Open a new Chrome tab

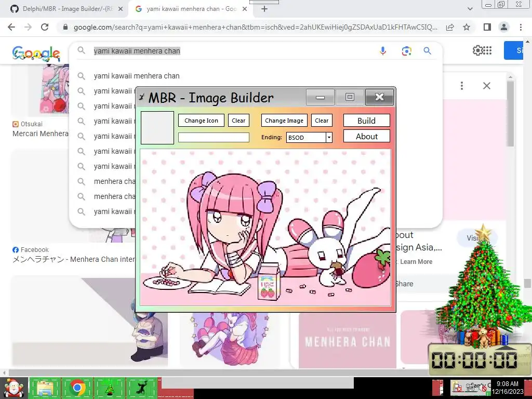tap(264, 9)
